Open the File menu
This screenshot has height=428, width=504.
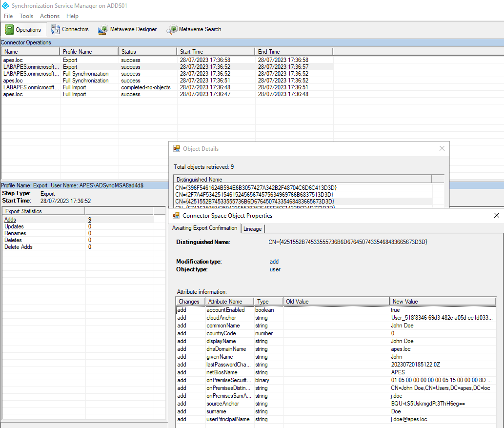(8, 16)
